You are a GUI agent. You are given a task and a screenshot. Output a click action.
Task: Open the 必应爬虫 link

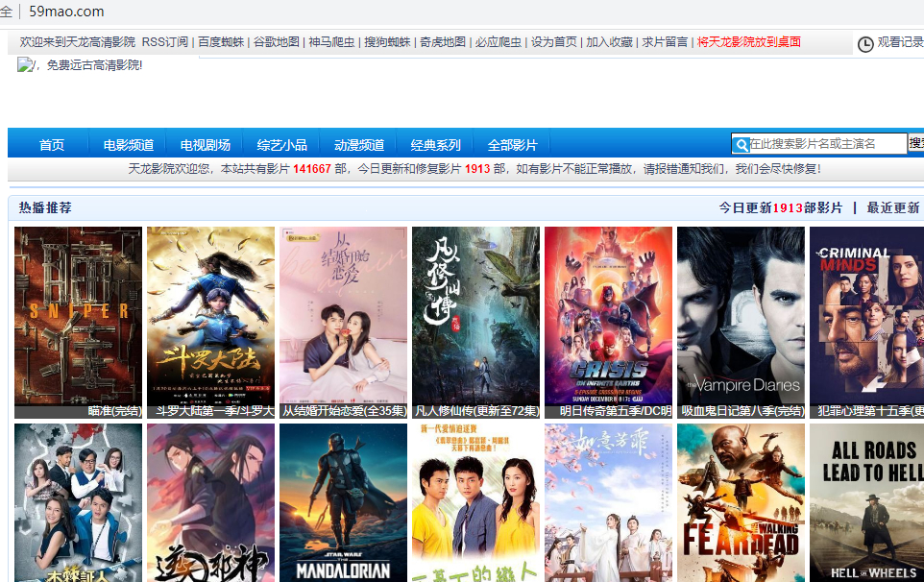[x=498, y=42]
